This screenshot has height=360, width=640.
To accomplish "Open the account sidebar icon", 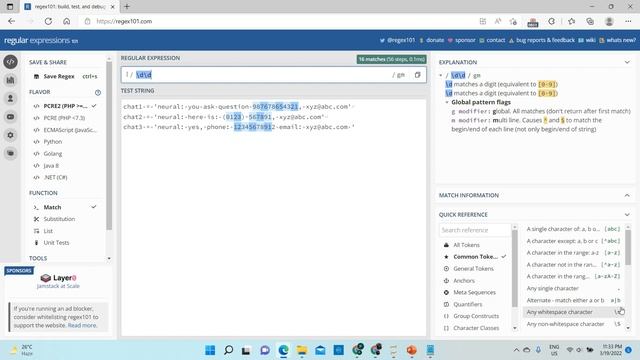I will [x=11, y=98].
